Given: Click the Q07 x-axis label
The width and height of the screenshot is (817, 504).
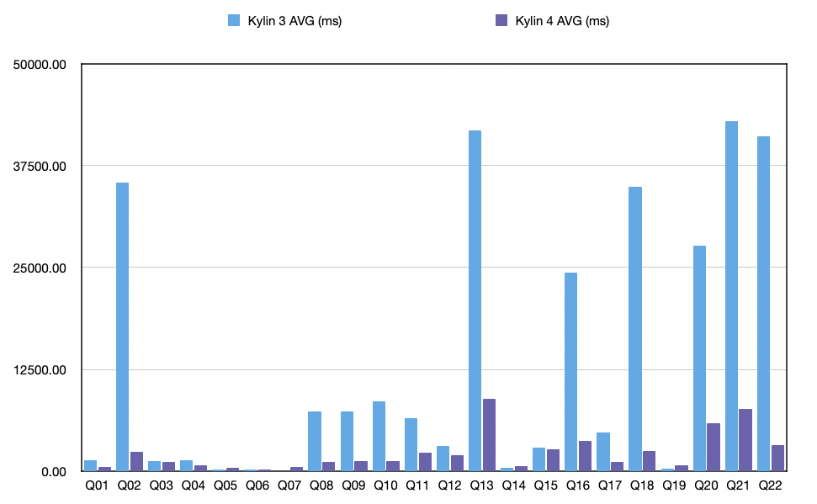Looking at the screenshot, I should tap(289, 485).
